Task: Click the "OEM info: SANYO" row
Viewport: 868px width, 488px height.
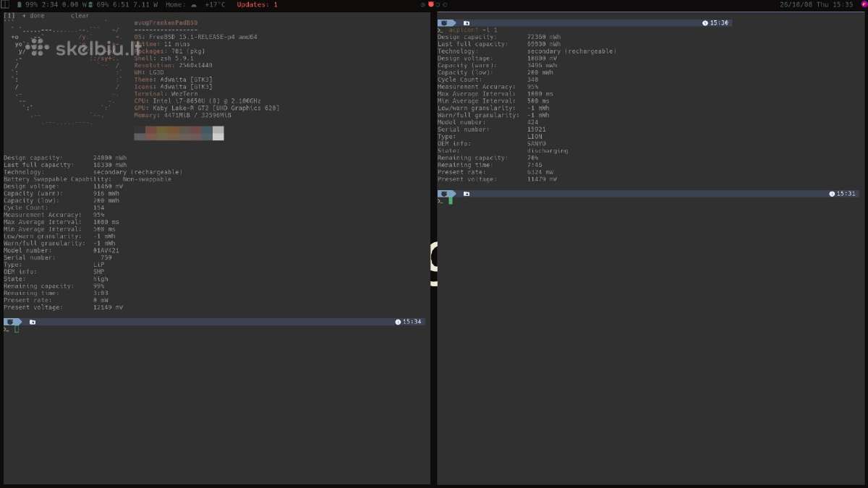Action: click(x=492, y=144)
